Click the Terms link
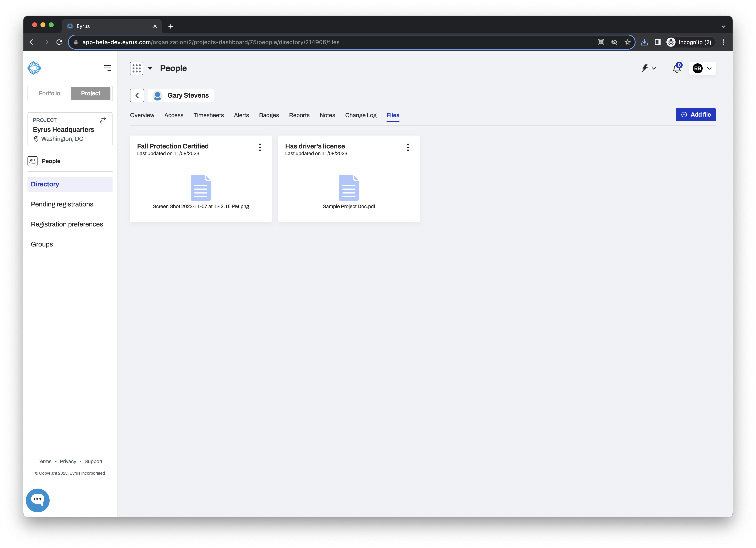The height and width of the screenshot is (548, 756). (x=44, y=462)
